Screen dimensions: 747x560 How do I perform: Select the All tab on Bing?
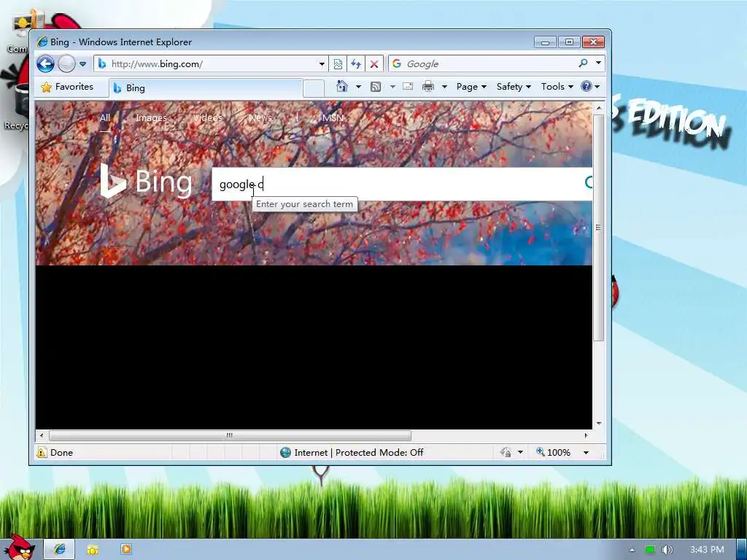click(x=105, y=118)
